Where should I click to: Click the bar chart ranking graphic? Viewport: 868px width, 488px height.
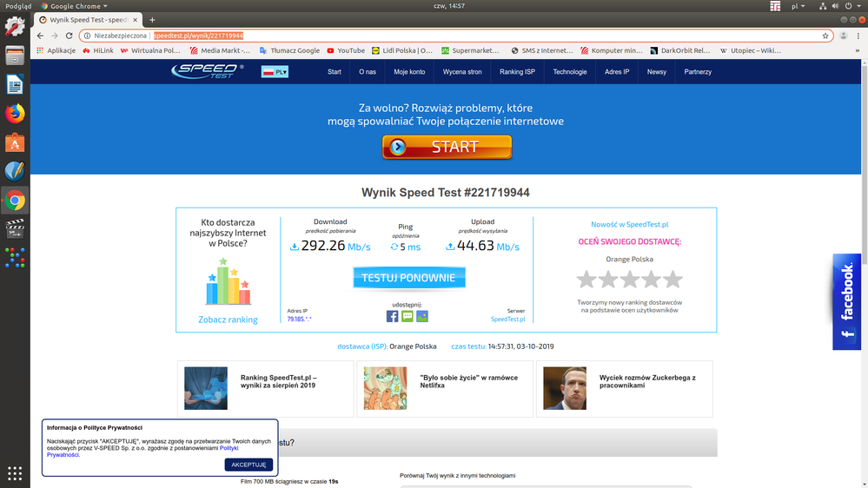point(228,282)
